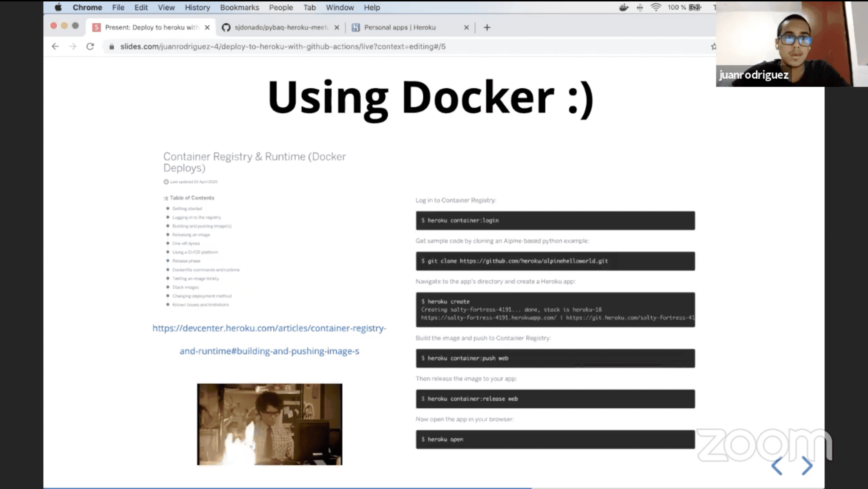Viewport: 868px width, 489px height.
Task: Click 'Getting started' in table of contents
Action: 187,208
